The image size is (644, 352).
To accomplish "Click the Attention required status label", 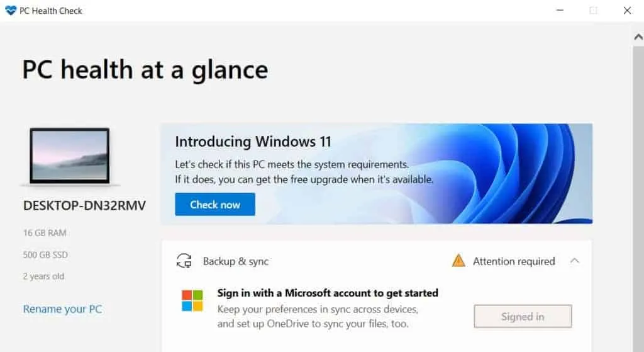I will [514, 261].
